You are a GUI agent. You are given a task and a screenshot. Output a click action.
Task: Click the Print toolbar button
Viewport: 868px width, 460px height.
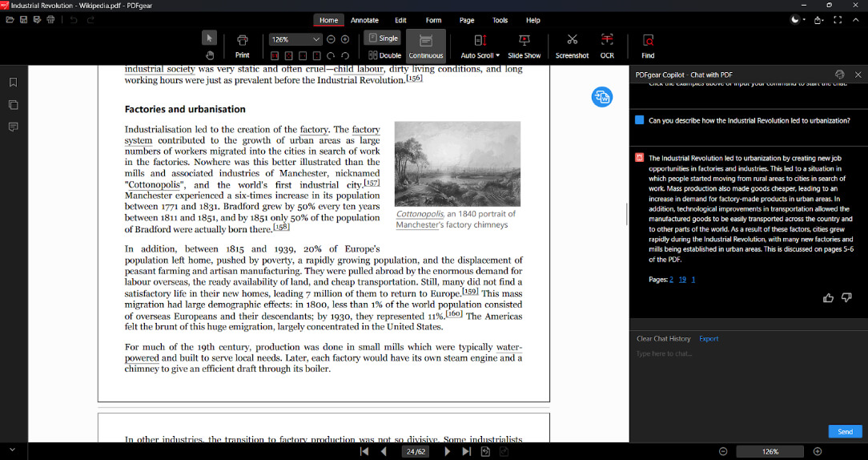click(243, 46)
